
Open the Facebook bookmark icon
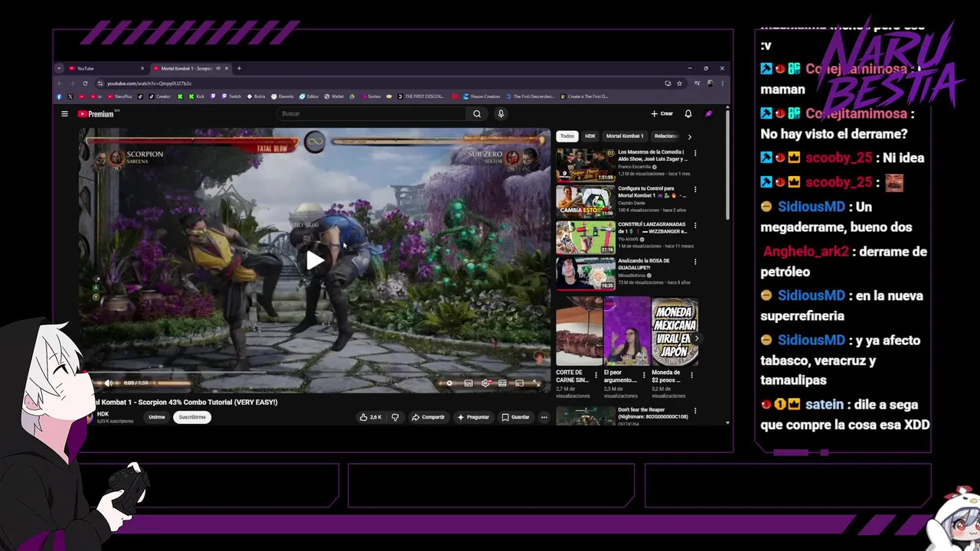59,96
